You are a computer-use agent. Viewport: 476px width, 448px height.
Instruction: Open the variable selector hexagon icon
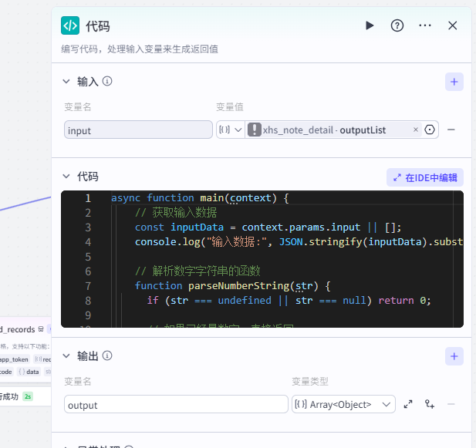(430, 130)
